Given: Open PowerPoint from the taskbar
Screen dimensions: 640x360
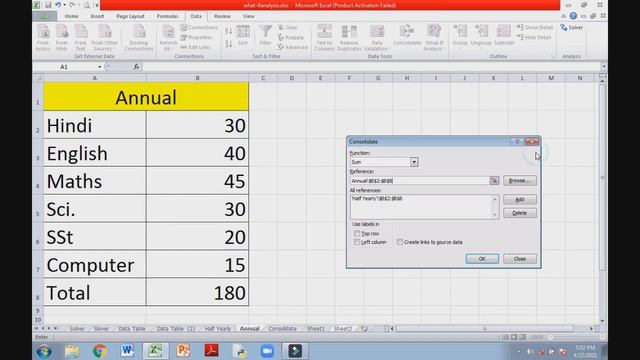Looking at the screenshot, I should tap(183, 351).
